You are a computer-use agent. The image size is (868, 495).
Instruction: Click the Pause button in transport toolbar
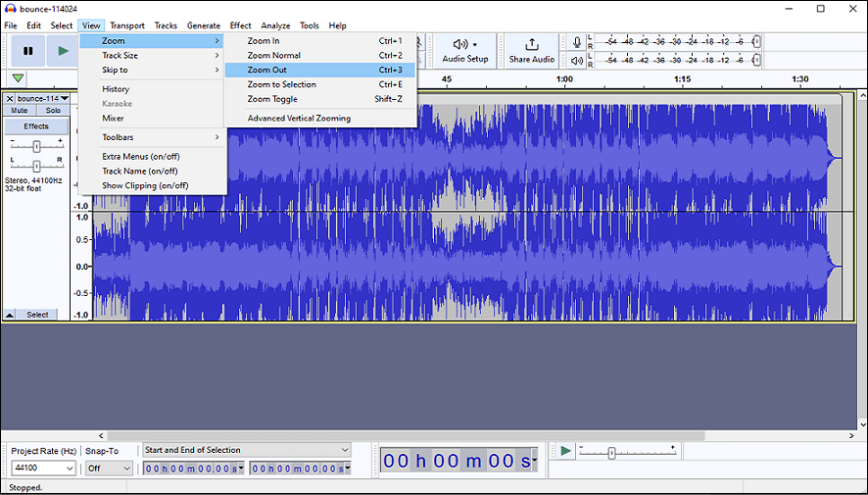point(27,51)
